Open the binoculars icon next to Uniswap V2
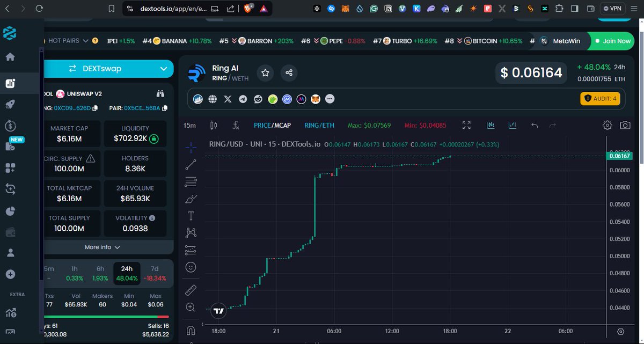This screenshot has height=344, width=644. coord(159,93)
